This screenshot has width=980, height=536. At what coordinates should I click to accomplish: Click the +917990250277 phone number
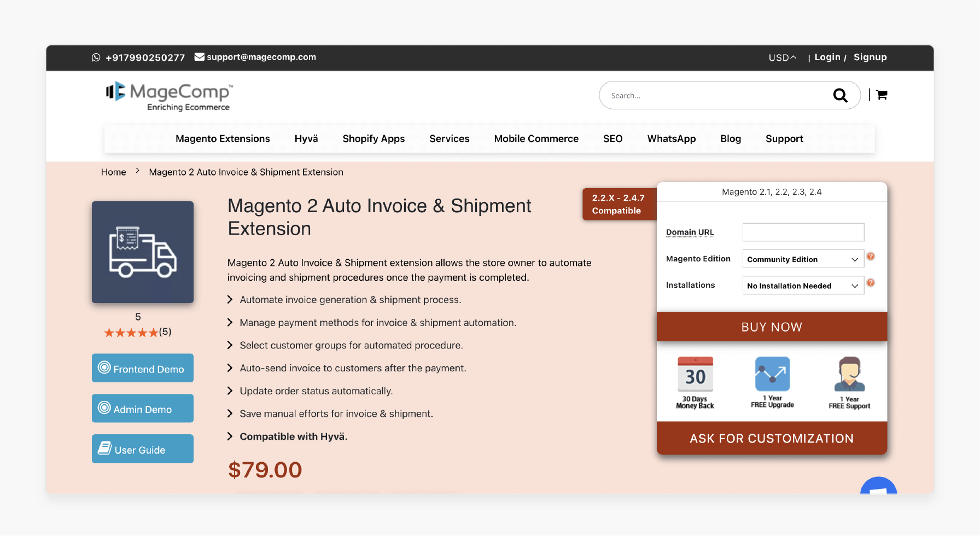[x=145, y=58]
